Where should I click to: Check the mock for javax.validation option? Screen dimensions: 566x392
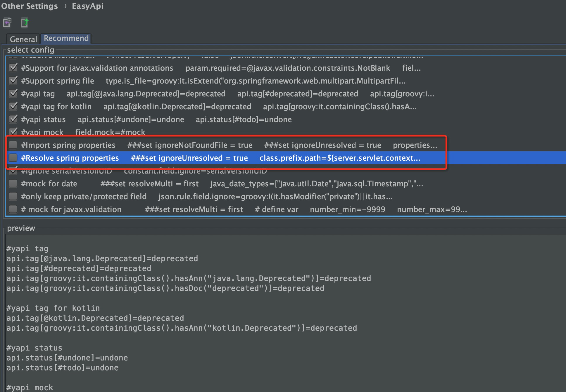[13, 209]
